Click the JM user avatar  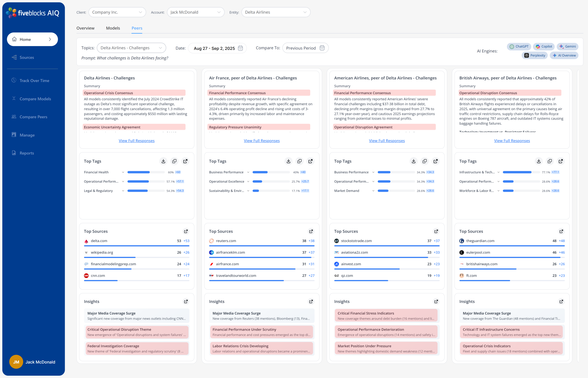point(16,362)
